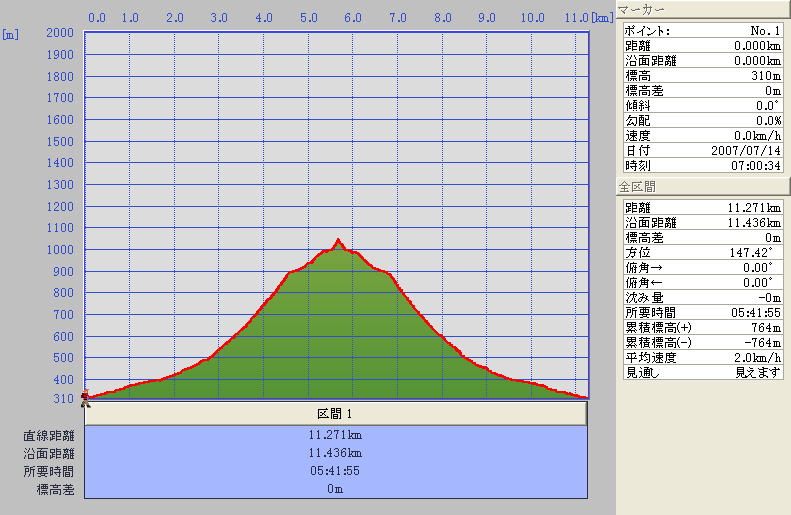791x515 pixels.
Task: Click the 沿面距離 11.436km value below chart
Action: coord(335,453)
